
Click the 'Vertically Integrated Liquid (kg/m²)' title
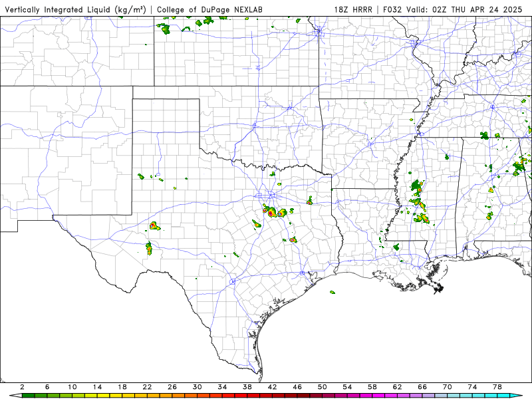75,9
